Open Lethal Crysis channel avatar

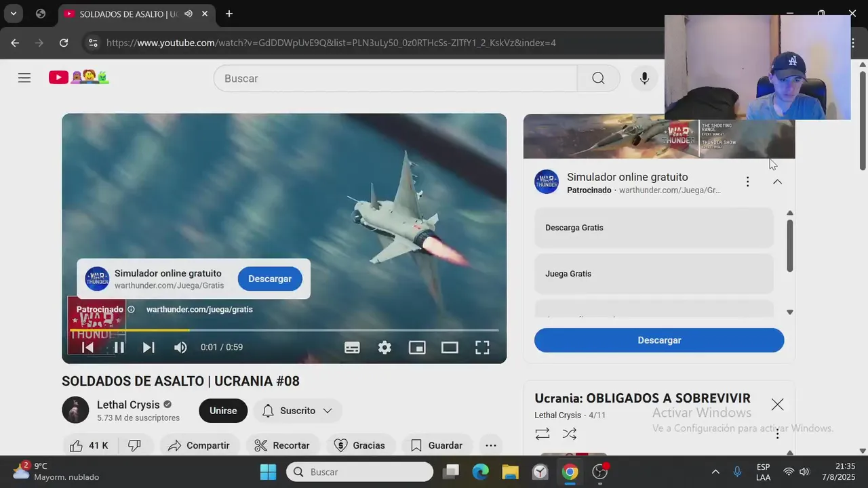coord(75,410)
